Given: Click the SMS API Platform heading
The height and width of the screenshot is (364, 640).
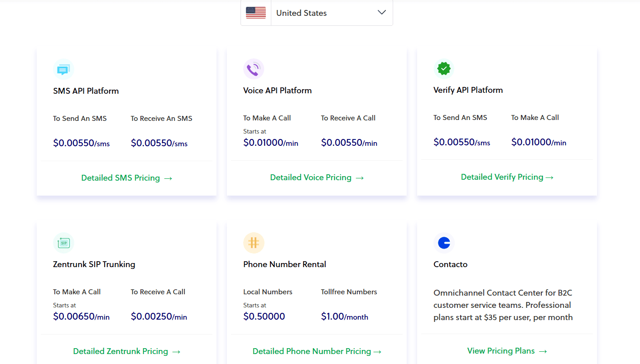Looking at the screenshot, I should 86,91.
